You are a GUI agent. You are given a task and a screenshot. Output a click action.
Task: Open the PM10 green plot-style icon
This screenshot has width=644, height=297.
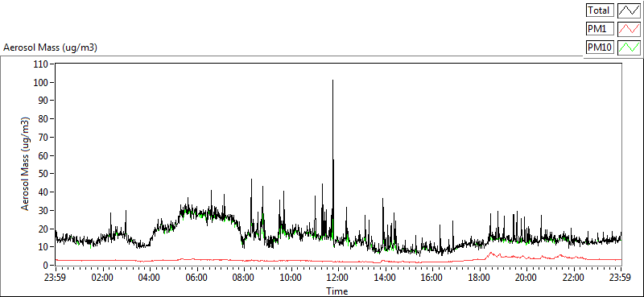pyautogui.click(x=629, y=47)
